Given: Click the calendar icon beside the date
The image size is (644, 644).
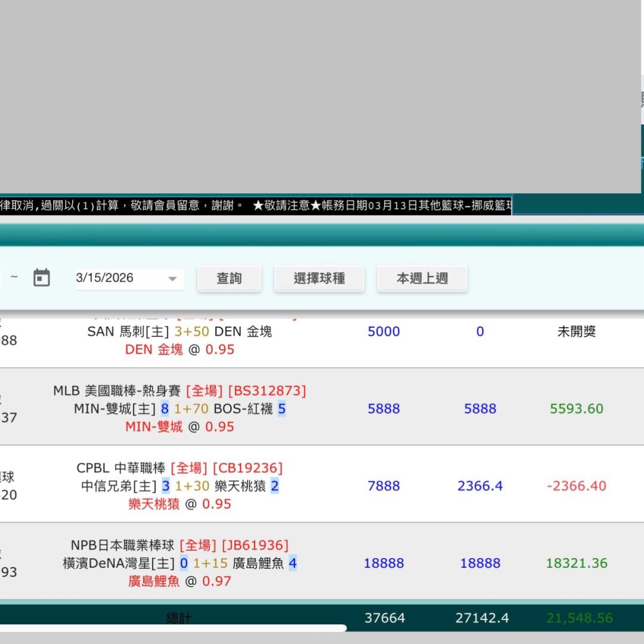Looking at the screenshot, I should tap(41, 278).
